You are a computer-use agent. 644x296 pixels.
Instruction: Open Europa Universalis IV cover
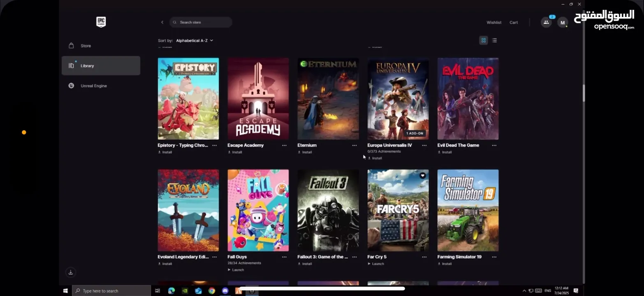coord(398,99)
